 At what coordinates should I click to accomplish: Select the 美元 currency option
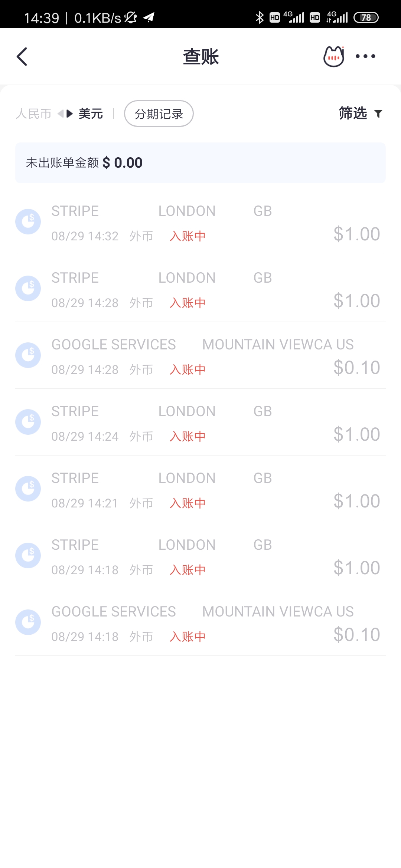tap(91, 114)
